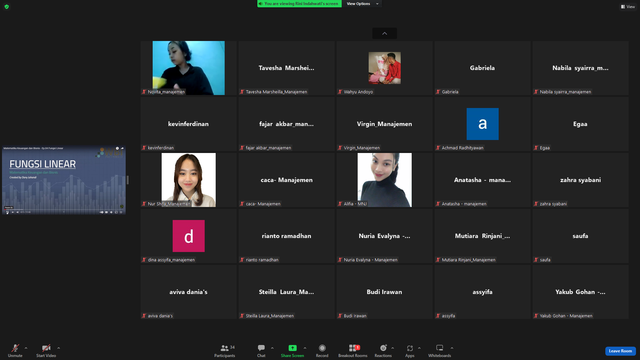Select Virgin_Manajemen participant tile
Image resolution: width=640 pixels, height=360 pixels.
pos(384,124)
